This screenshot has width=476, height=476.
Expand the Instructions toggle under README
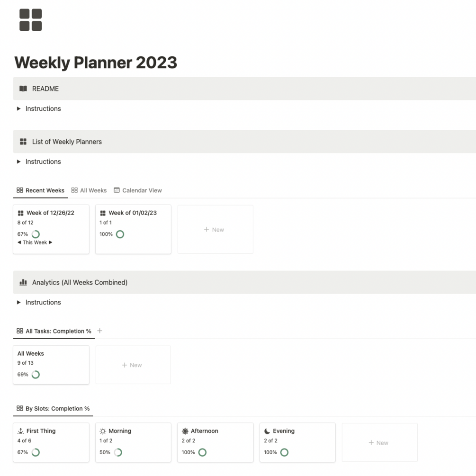[19, 108]
